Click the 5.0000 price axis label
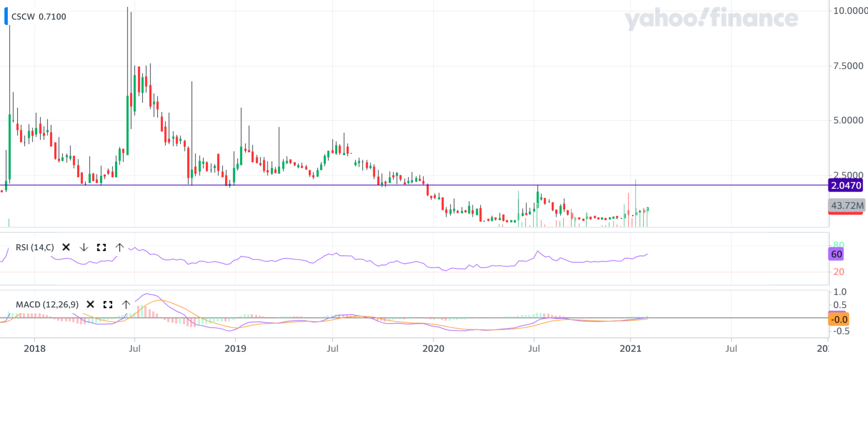868x421 pixels. [x=848, y=120]
